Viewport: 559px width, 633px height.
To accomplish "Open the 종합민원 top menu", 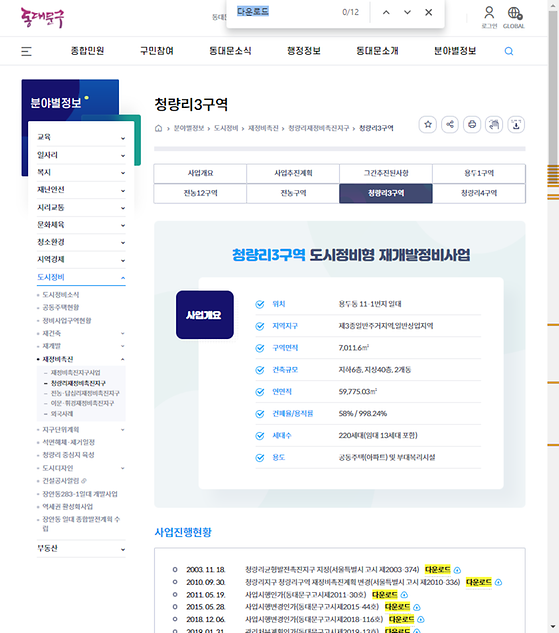I will click(88, 51).
